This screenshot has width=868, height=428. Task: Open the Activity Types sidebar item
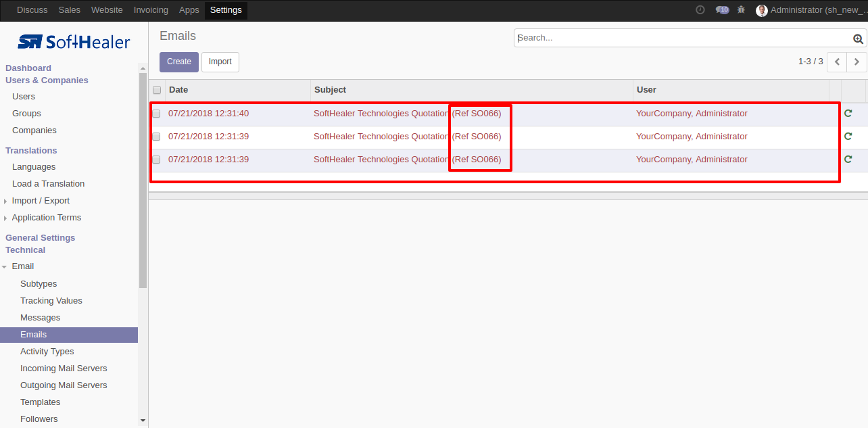(x=47, y=352)
